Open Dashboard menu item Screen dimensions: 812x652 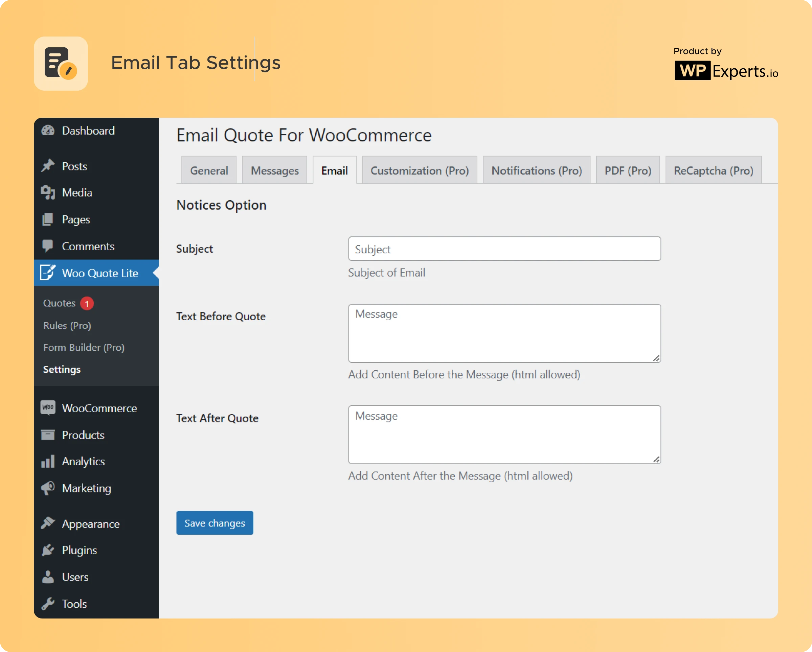96,131
